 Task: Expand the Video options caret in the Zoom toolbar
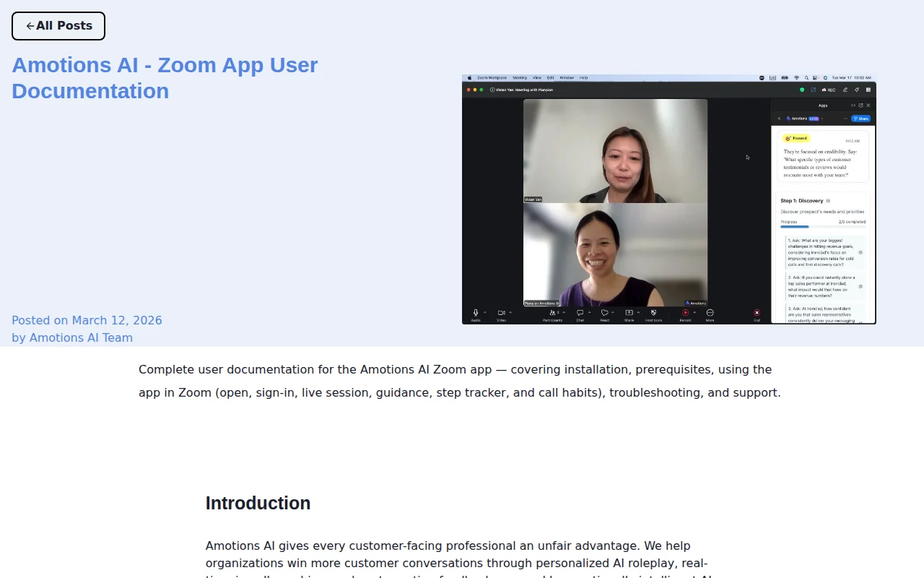pos(510,312)
